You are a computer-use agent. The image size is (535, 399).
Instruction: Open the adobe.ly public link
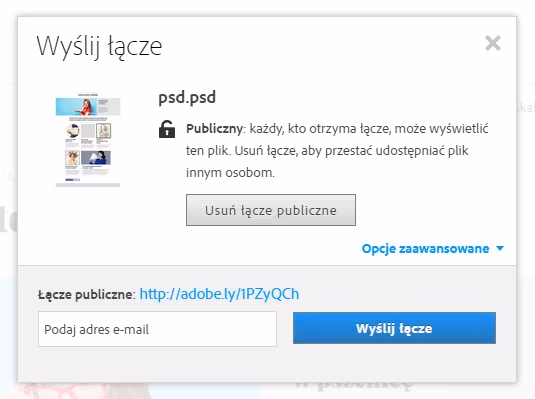(x=219, y=294)
